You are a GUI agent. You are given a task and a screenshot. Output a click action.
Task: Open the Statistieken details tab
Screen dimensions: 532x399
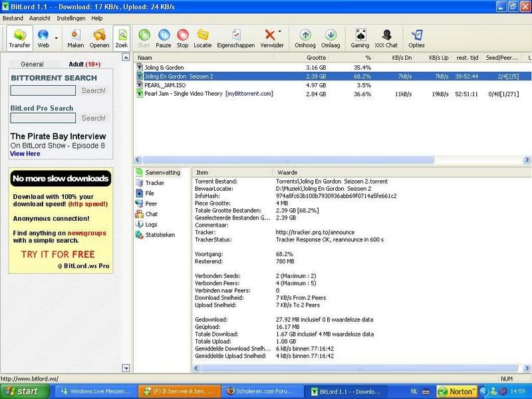point(156,235)
